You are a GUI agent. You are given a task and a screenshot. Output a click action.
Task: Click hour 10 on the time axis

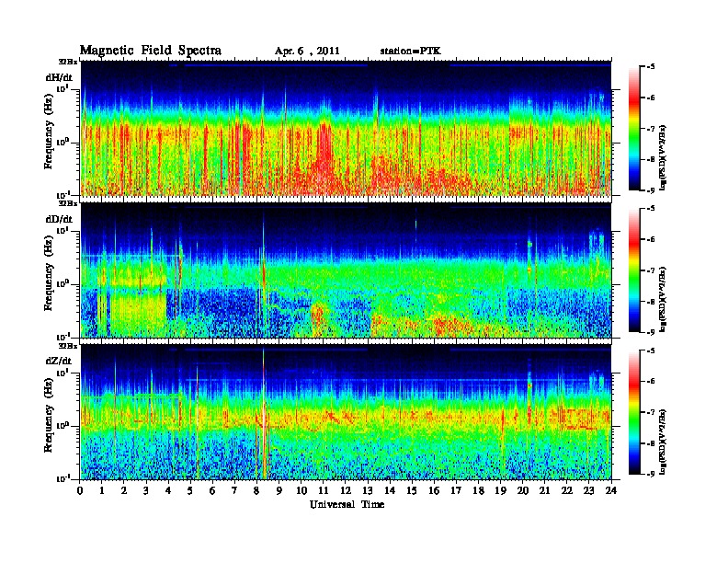coord(301,490)
